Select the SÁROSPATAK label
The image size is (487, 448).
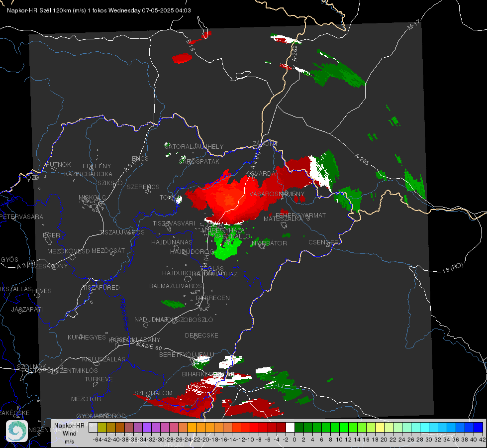coord(199,161)
